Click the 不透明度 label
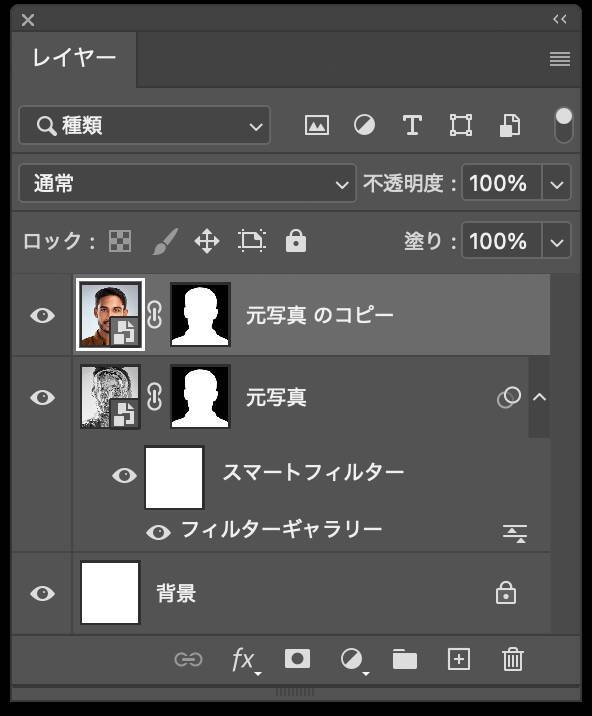Image resolution: width=592 pixels, height=716 pixels. (x=409, y=184)
